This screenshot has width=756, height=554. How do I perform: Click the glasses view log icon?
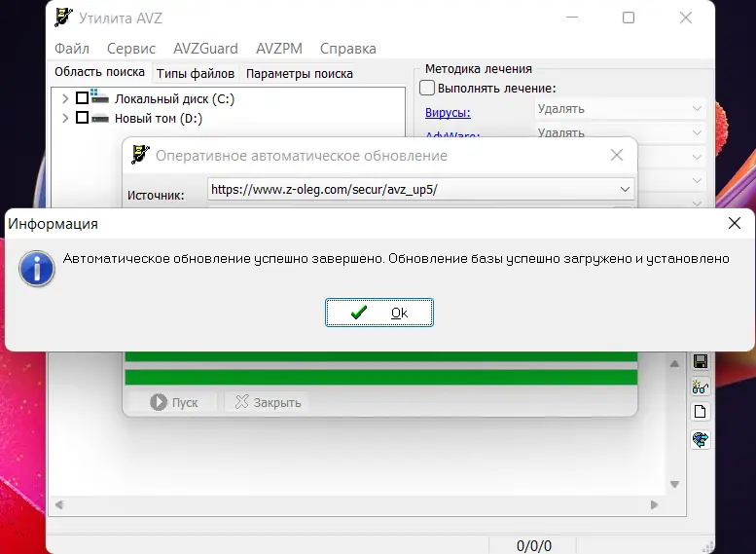[x=701, y=387]
